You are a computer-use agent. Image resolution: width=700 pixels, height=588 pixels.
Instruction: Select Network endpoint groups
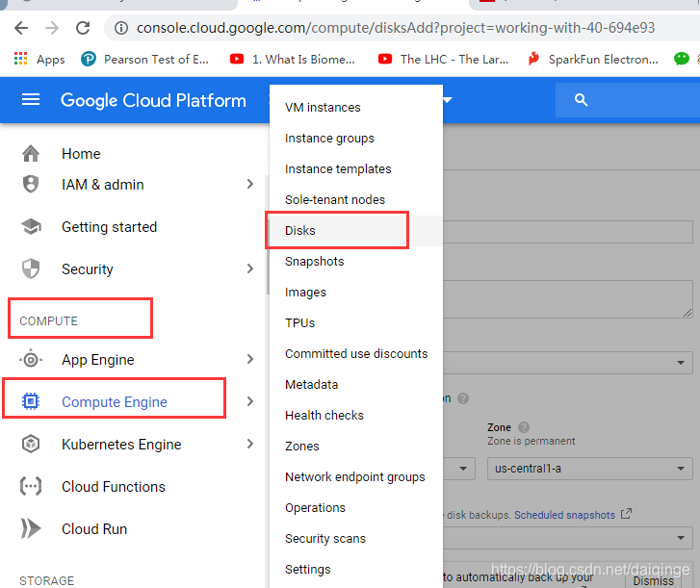coord(355,477)
